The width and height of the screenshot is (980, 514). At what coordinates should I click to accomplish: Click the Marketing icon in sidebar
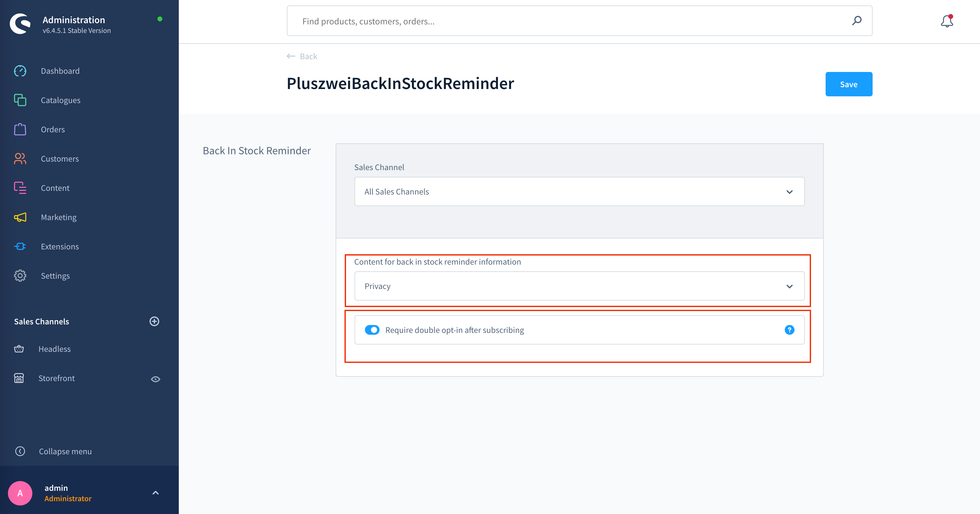tap(20, 217)
